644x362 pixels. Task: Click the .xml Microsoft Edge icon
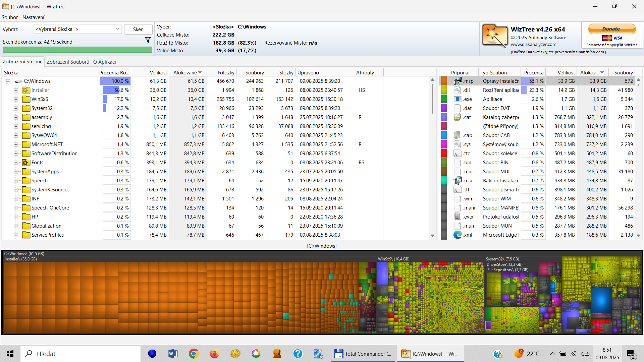[x=458, y=235]
